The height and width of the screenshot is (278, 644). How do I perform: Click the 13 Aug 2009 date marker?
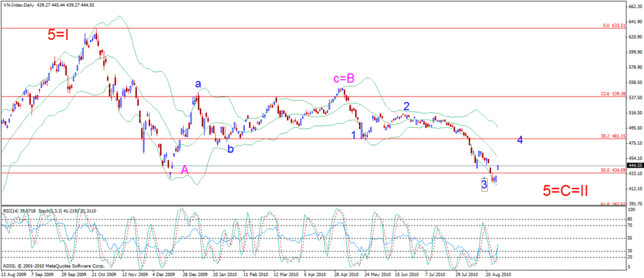tap(14, 275)
